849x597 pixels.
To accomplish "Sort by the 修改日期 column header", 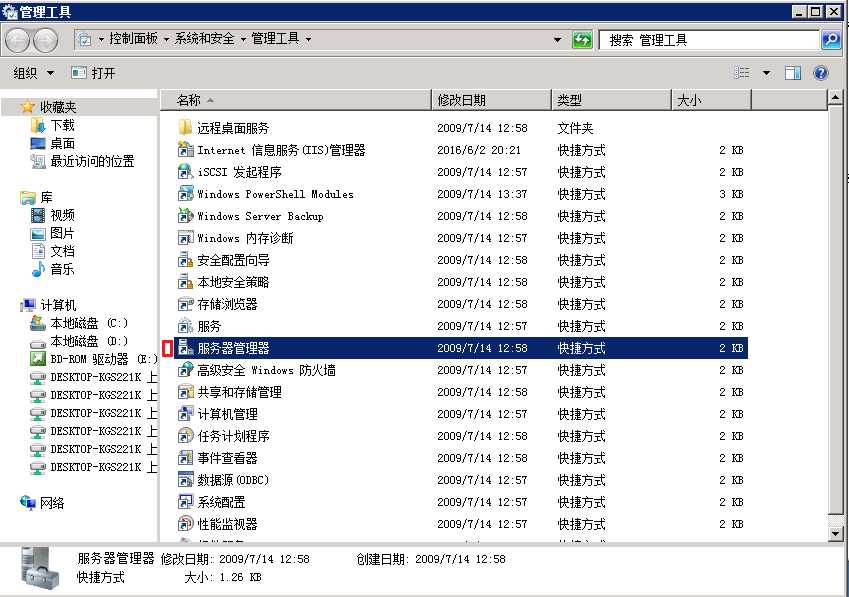I will [x=491, y=100].
